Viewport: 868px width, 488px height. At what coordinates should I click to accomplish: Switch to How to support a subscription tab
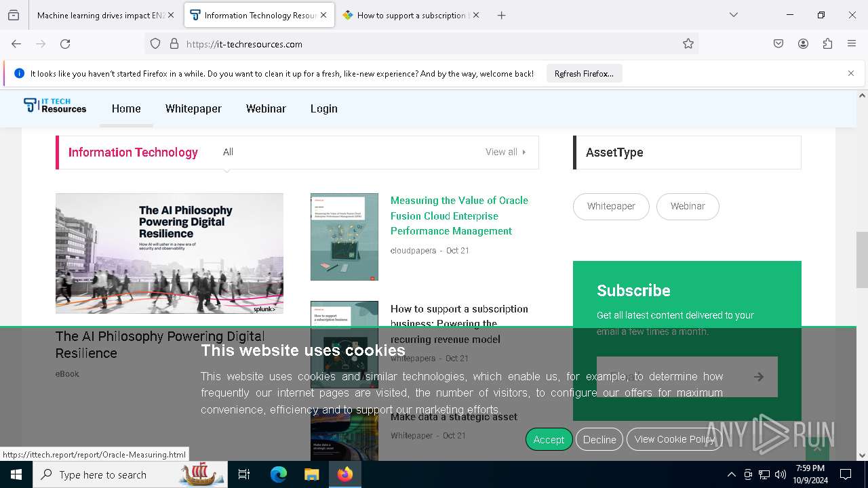tap(411, 15)
